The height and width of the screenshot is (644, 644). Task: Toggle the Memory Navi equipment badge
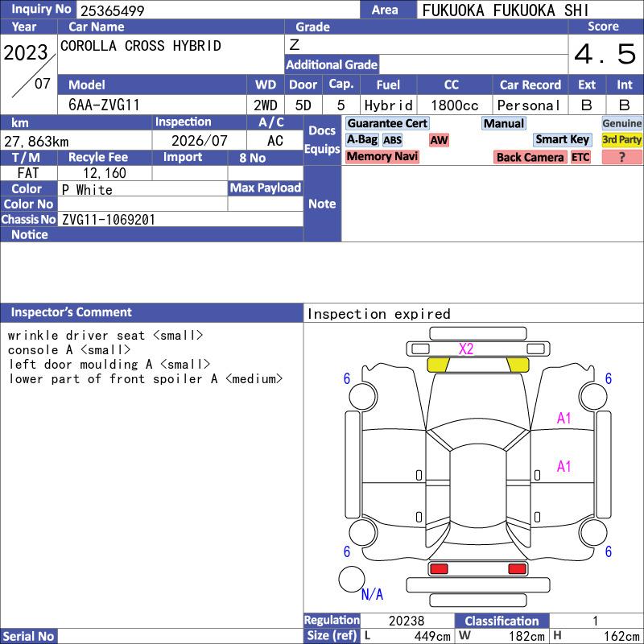(x=382, y=157)
